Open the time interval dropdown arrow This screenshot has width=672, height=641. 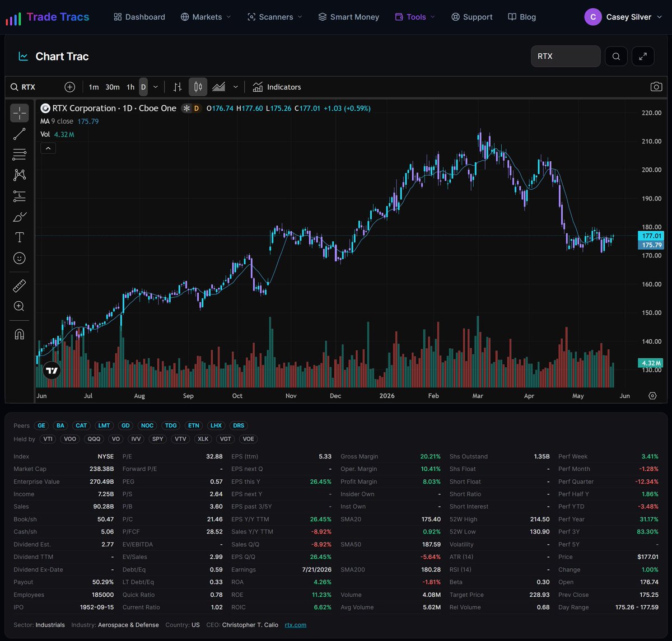click(x=156, y=87)
